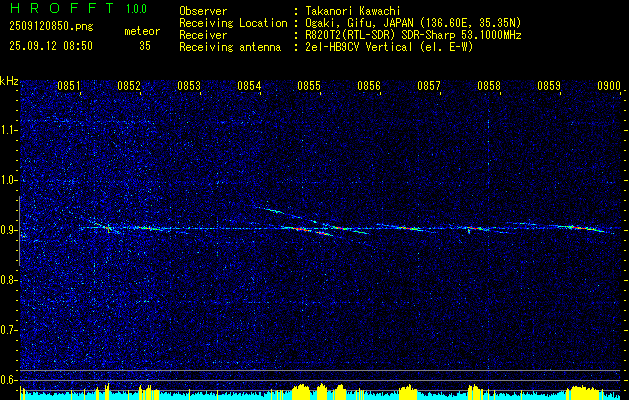Click the Receiver label
629x400 pixels.
pyautogui.click(x=203, y=35)
